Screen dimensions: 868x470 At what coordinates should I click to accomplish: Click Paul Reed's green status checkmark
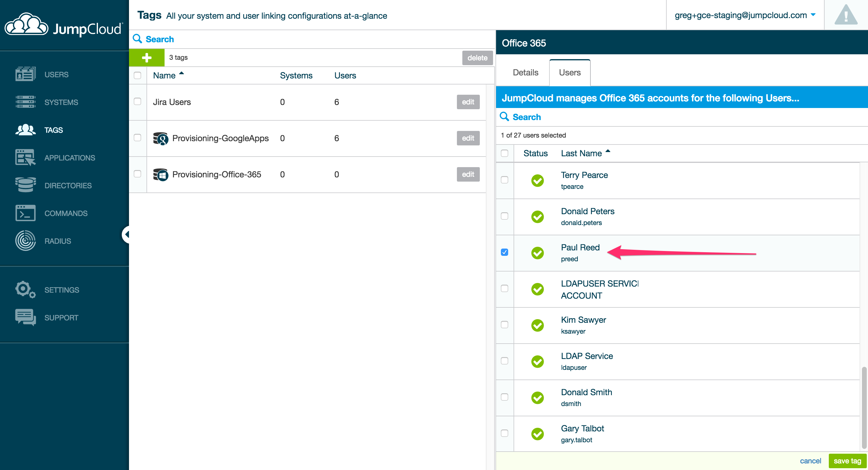tap(537, 253)
